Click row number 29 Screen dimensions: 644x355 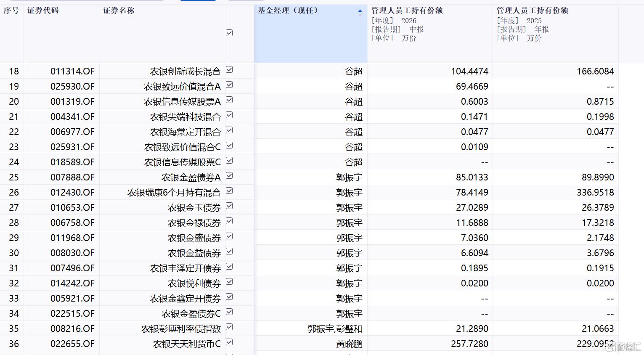[14, 238]
